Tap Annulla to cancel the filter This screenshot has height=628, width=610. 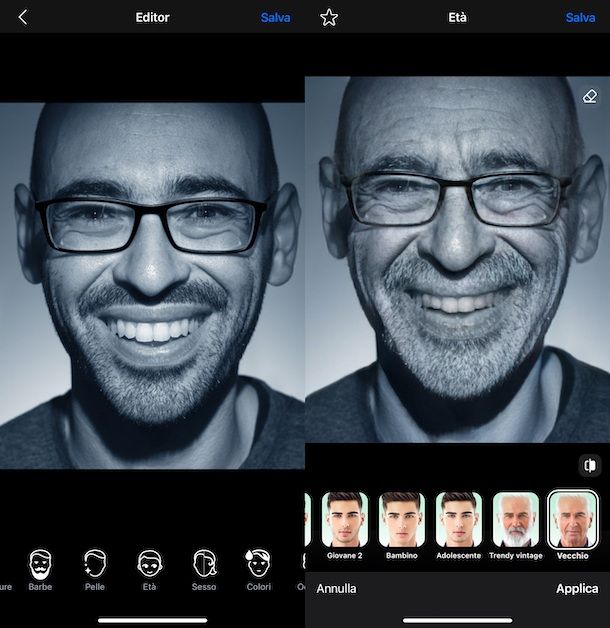point(336,589)
